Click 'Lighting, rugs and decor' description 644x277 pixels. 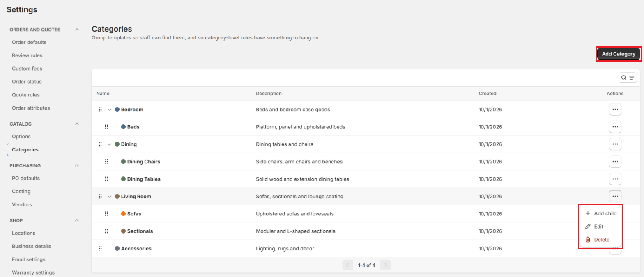tap(285, 249)
